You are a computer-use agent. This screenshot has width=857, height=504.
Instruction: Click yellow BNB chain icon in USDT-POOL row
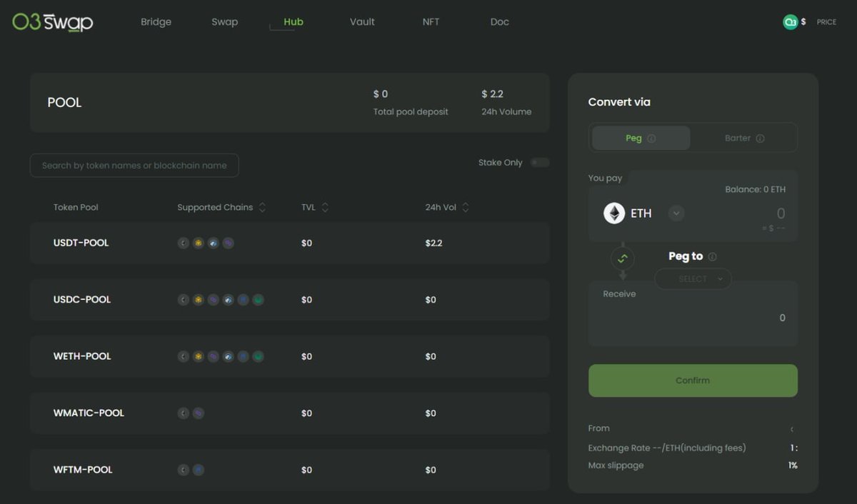coord(199,243)
